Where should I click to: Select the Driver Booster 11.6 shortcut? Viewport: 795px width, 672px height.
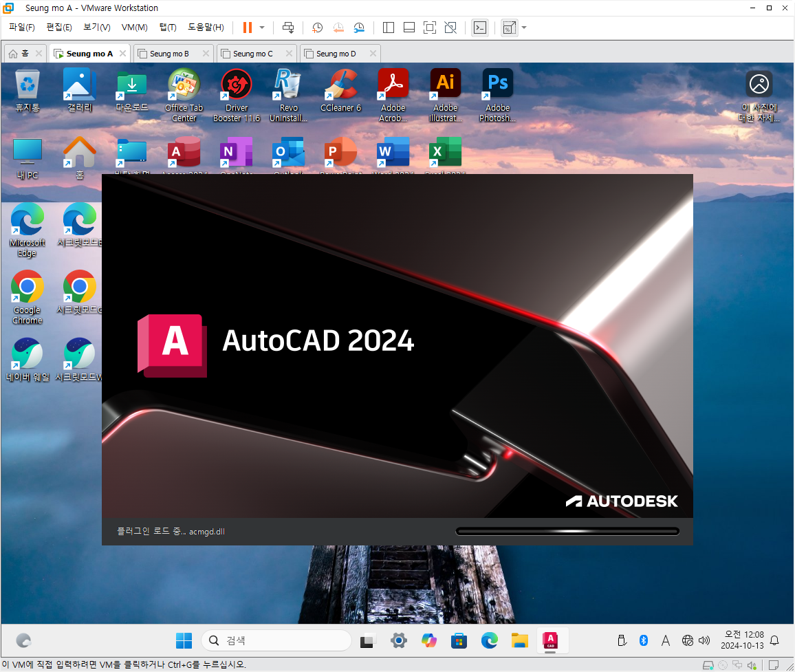(237, 96)
